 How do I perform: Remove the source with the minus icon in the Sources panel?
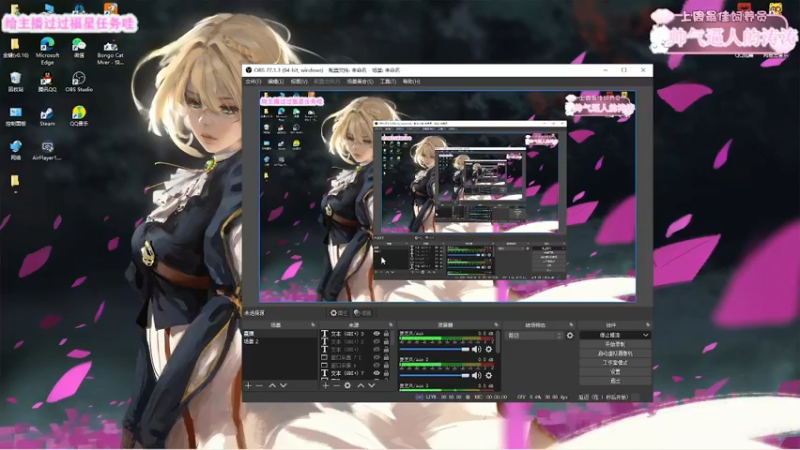point(336,386)
